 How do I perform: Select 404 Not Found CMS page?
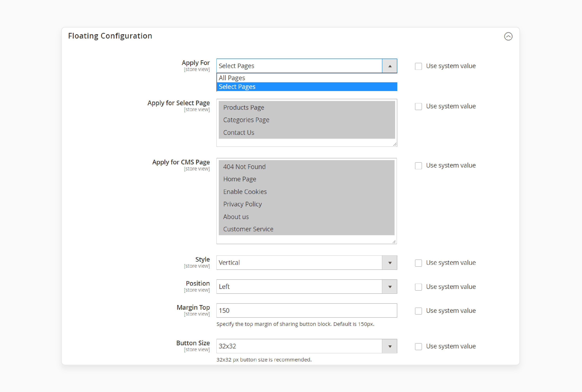point(306,167)
